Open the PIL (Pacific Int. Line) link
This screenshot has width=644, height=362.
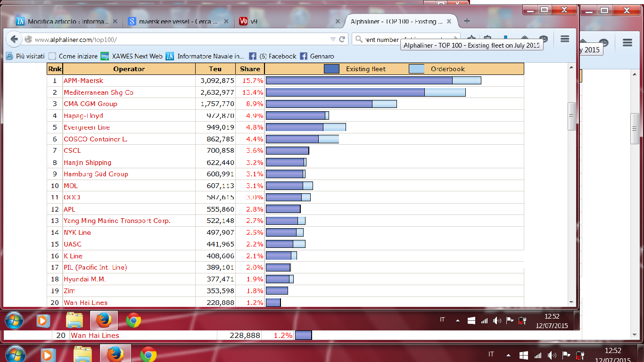[95, 267]
